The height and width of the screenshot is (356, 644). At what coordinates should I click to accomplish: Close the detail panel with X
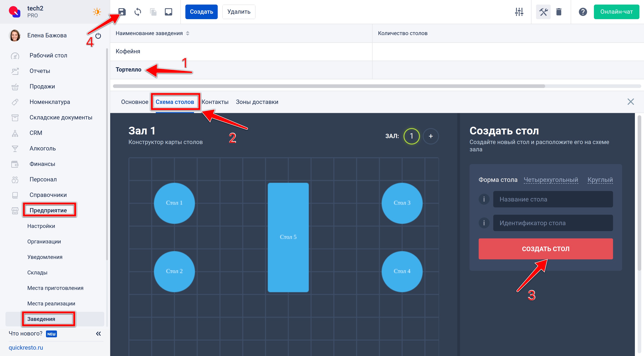631,102
